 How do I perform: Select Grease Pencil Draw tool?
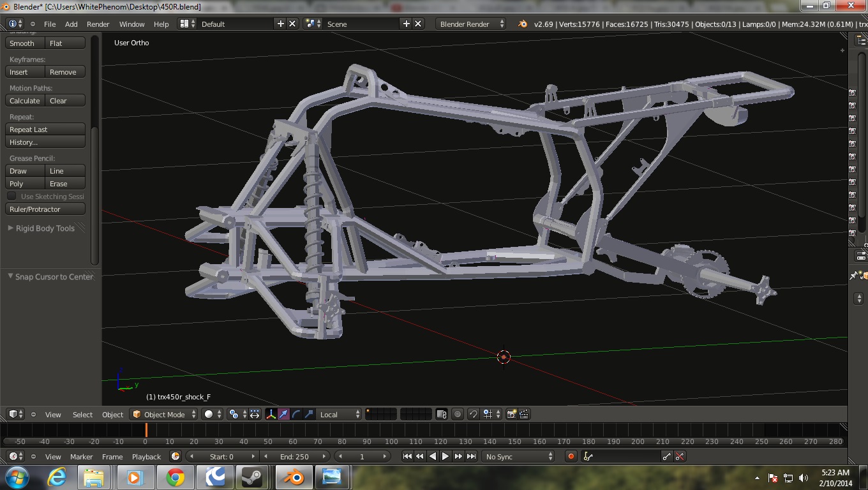(25, 171)
